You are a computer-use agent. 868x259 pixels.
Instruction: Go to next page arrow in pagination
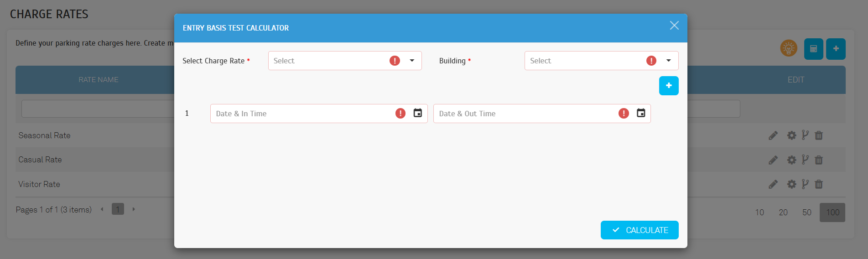pyautogui.click(x=134, y=209)
